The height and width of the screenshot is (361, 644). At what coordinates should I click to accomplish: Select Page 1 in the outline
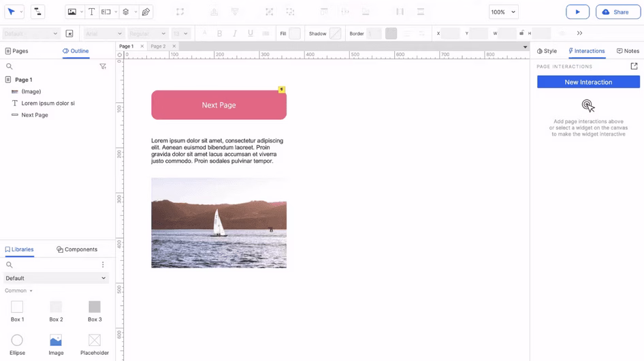23,80
